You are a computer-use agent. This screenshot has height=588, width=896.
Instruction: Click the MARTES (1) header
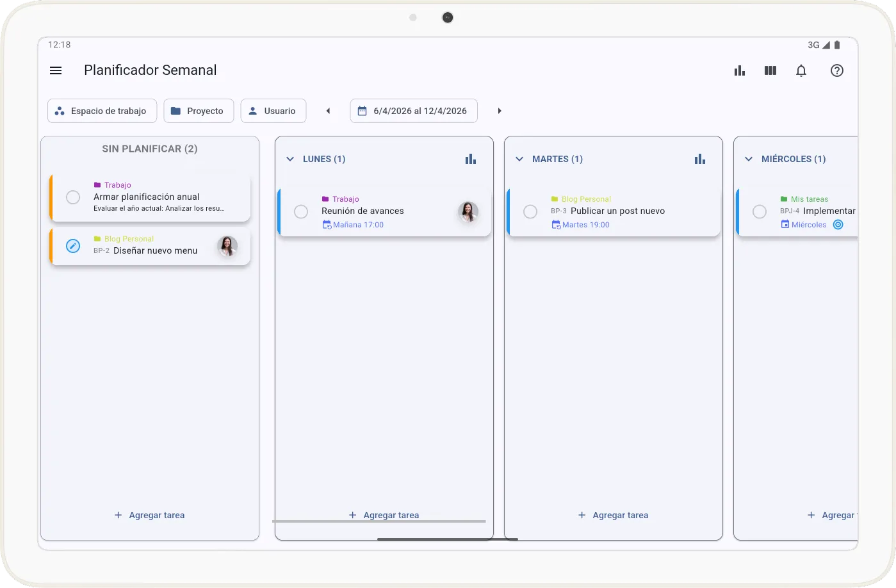(x=557, y=159)
